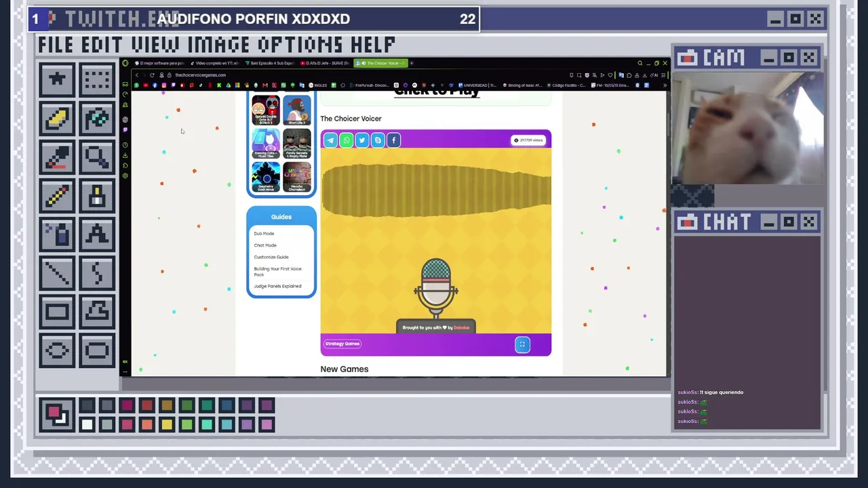Open the File menu
Viewport: 868px width, 488px height.
click(57, 45)
